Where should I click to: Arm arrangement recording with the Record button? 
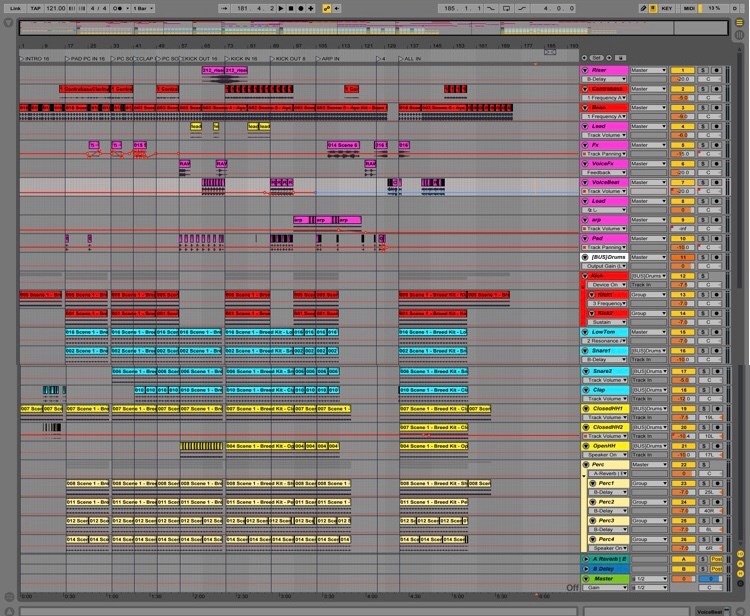301,8
